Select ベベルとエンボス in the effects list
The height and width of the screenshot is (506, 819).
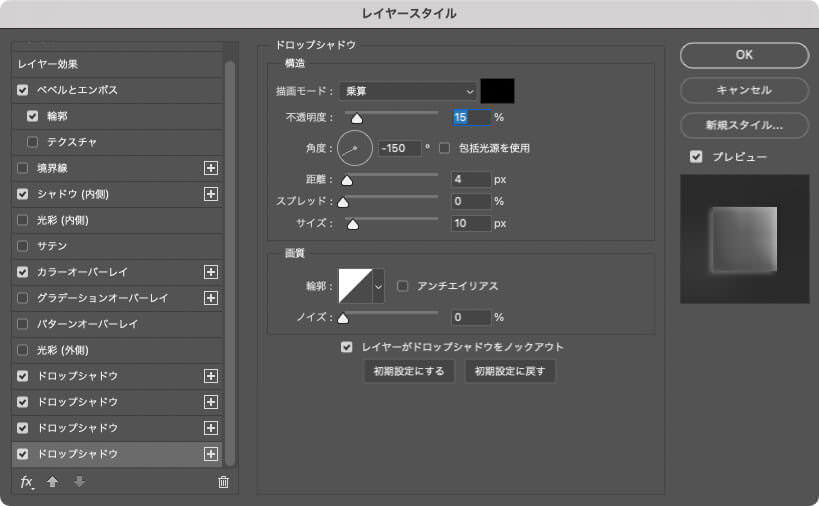tap(118, 90)
